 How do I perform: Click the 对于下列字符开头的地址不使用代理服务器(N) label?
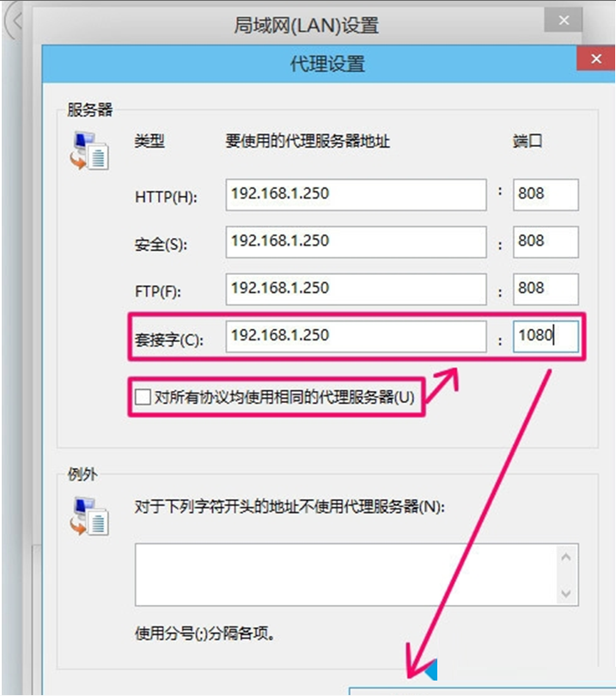point(290,506)
